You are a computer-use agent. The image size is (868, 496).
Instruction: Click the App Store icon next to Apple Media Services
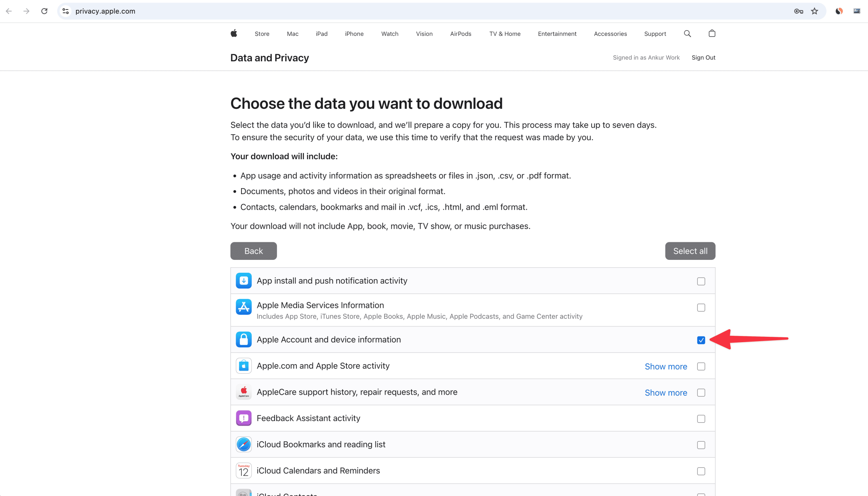coord(243,307)
